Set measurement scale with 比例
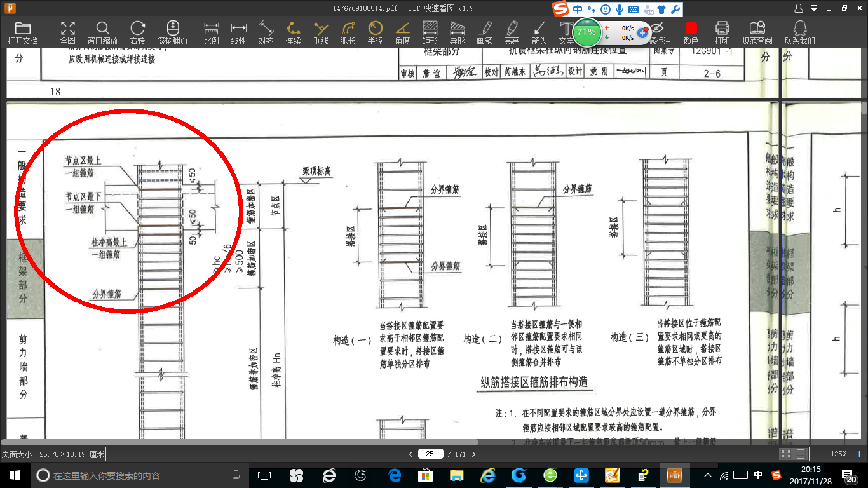 pyautogui.click(x=211, y=32)
